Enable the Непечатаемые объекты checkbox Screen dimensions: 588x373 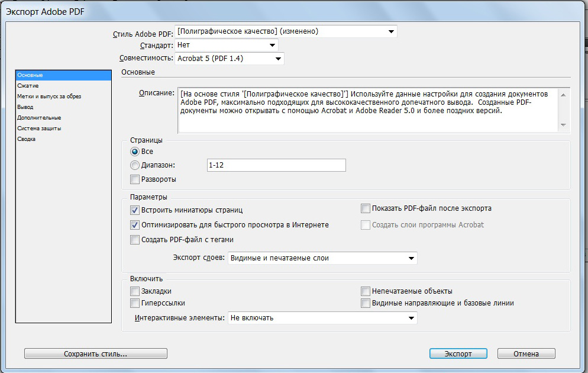click(x=365, y=291)
